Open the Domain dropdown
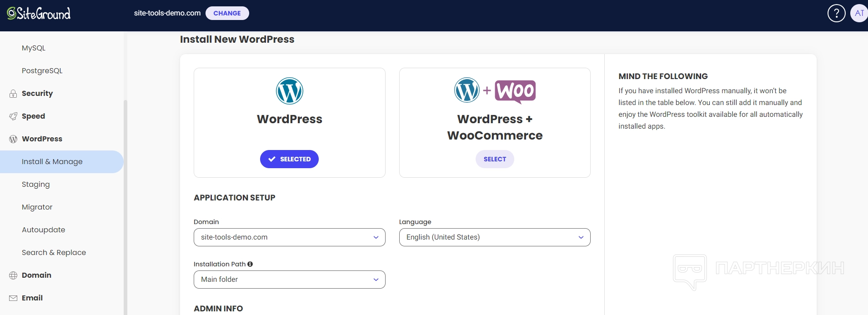The image size is (868, 315). tap(290, 237)
